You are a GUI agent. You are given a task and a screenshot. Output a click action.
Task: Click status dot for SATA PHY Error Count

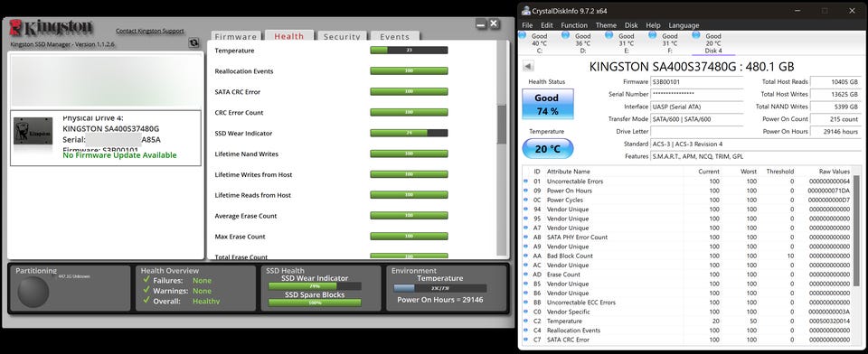pos(526,238)
